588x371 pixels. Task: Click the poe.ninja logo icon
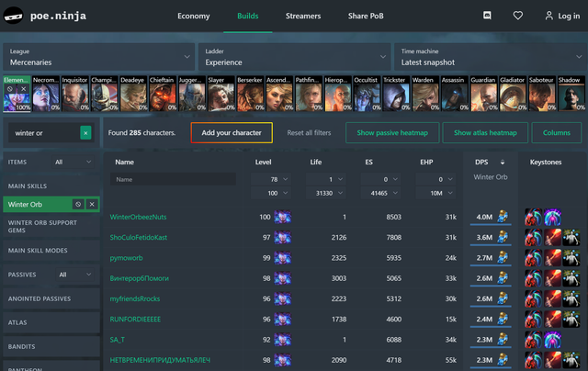coord(13,16)
